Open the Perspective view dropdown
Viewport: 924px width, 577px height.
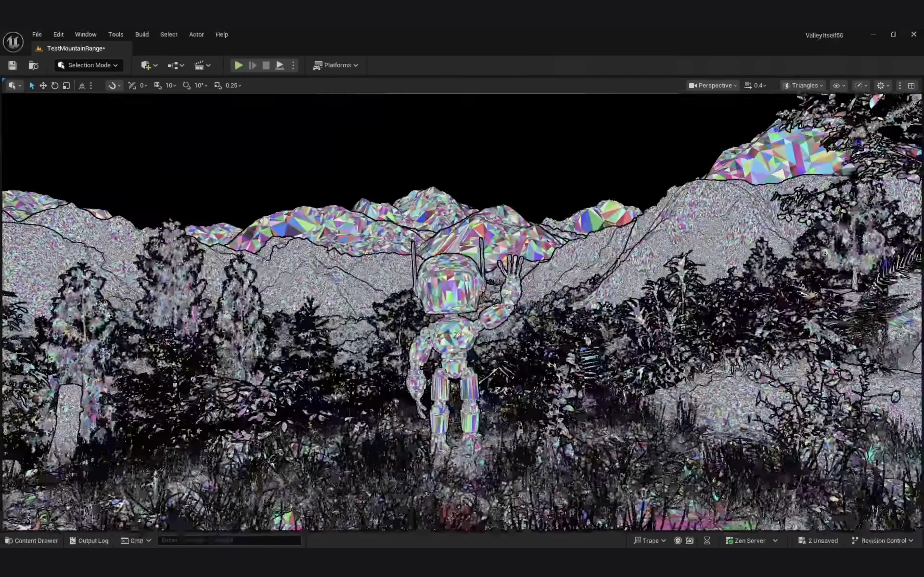pos(713,86)
